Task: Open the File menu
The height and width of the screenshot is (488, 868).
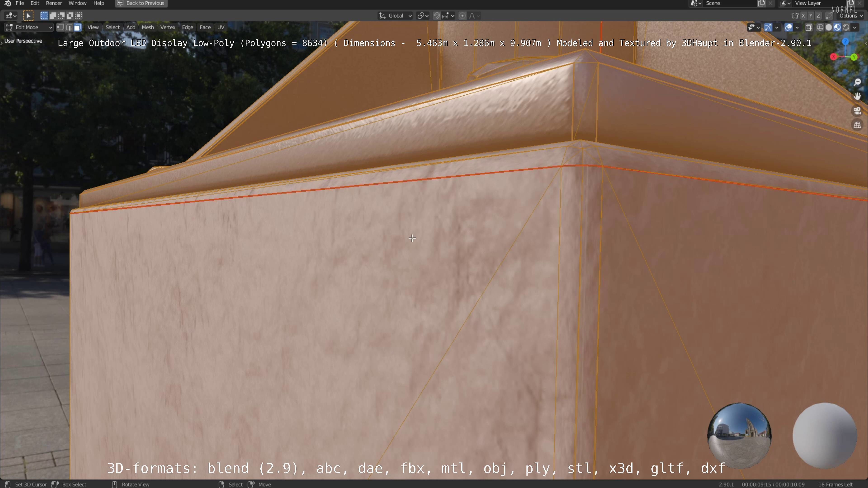Action: click(20, 3)
